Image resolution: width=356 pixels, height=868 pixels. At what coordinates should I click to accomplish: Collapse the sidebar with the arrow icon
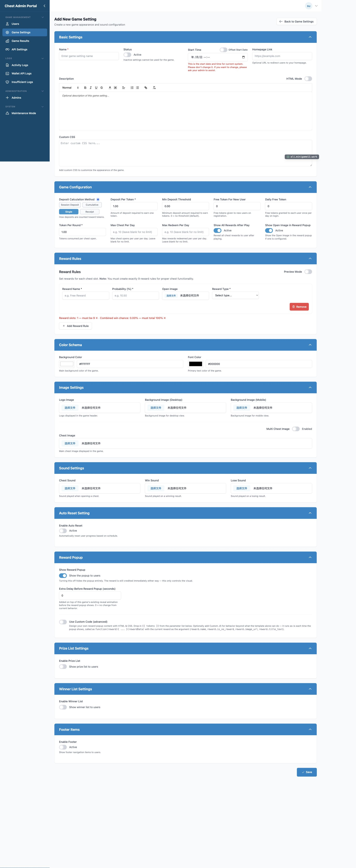click(x=44, y=6)
